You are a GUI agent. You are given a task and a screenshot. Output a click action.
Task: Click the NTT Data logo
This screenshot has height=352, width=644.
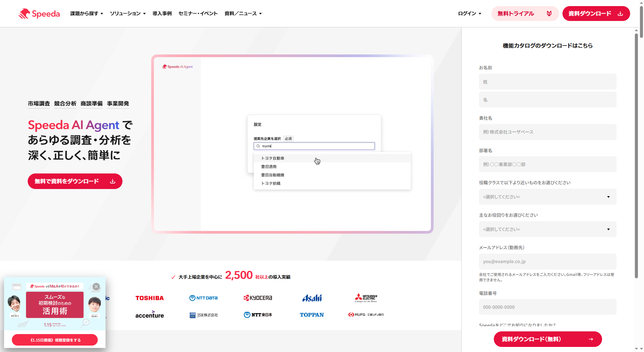click(x=203, y=298)
